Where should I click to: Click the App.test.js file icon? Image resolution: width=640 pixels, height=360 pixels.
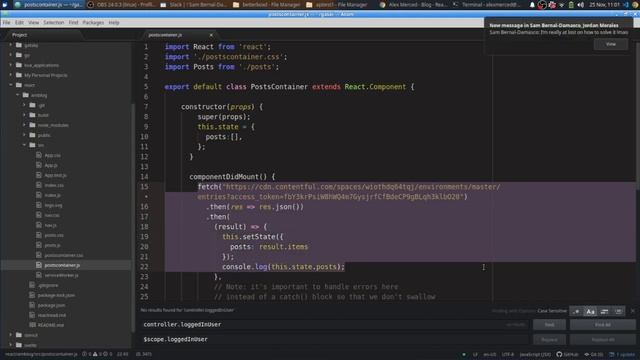coord(39,175)
